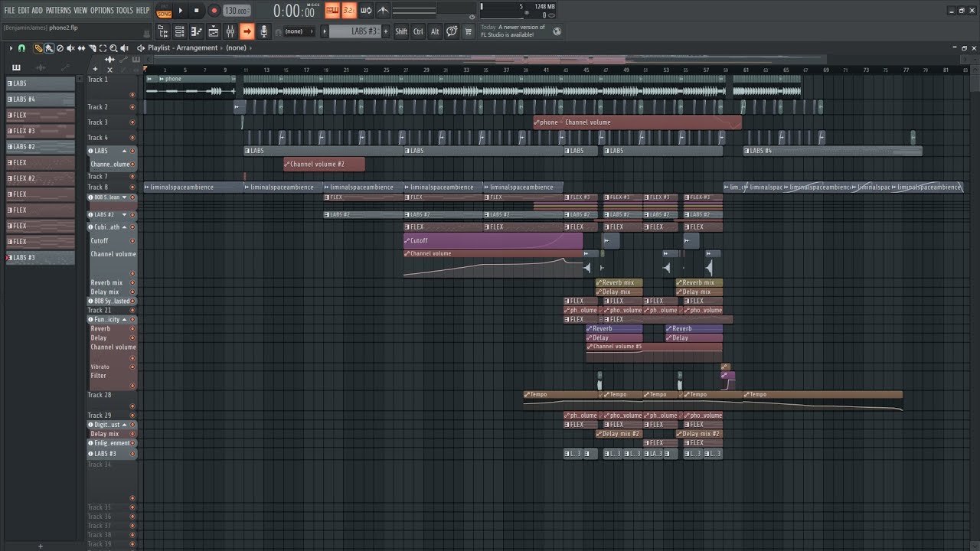The height and width of the screenshot is (551, 980).
Task: Start playback with the Play button
Action: click(x=181, y=11)
